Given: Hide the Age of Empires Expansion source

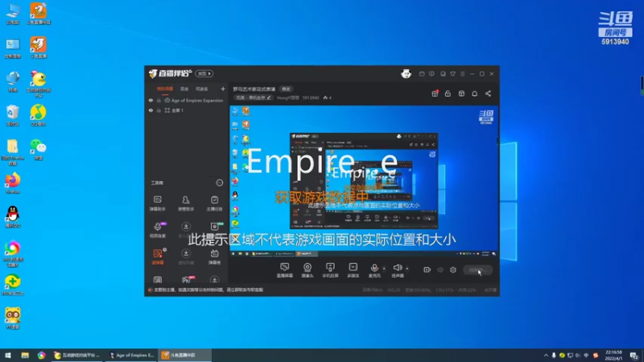Looking at the screenshot, I should [151, 101].
